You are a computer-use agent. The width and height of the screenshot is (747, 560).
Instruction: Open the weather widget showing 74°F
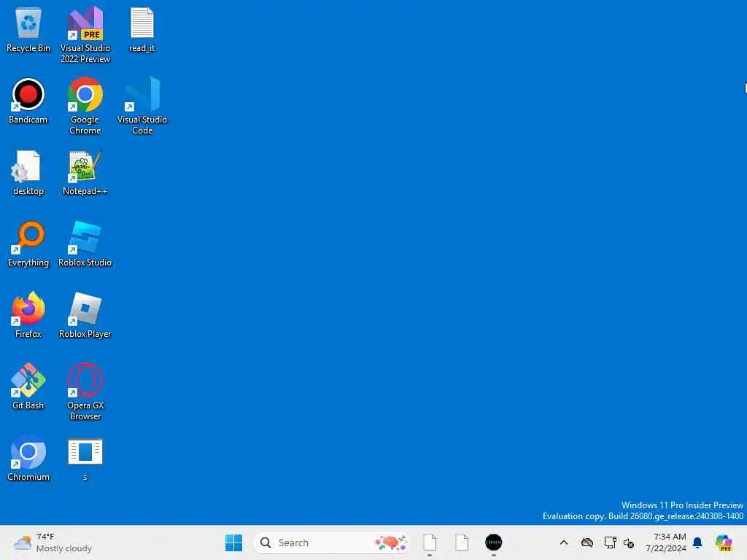[x=53, y=542]
